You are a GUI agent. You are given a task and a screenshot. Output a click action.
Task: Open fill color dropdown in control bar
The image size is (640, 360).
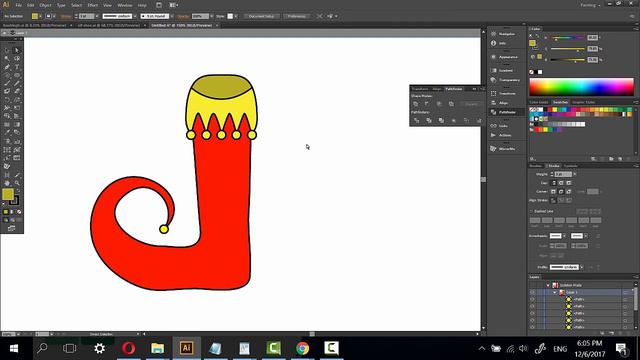pyautogui.click(x=40, y=16)
